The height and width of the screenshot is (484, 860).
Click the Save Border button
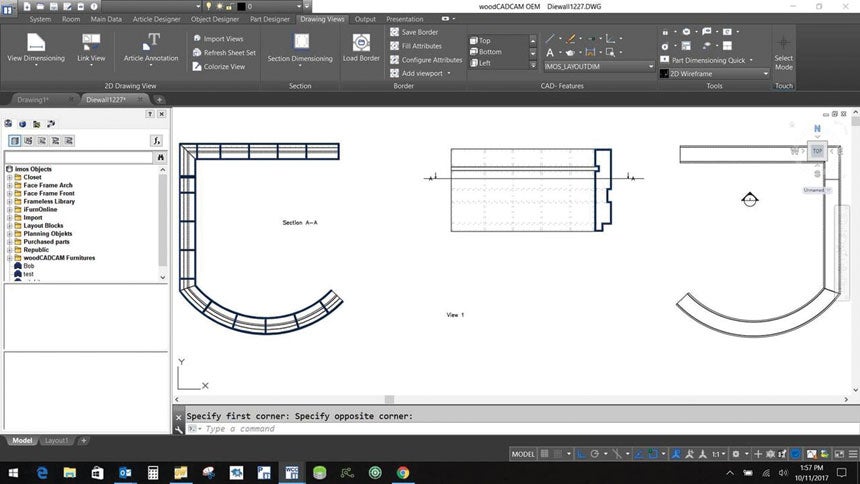click(414, 32)
